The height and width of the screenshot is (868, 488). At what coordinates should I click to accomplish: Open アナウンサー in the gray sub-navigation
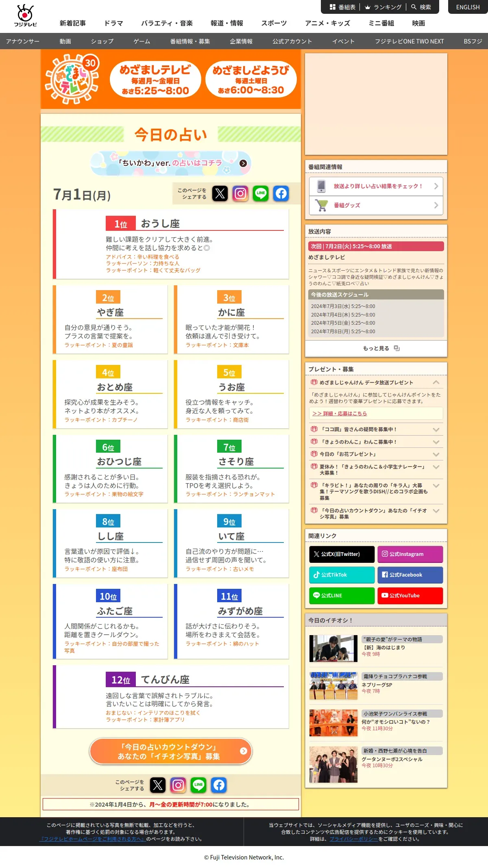pyautogui.click(x=23, y=41)
